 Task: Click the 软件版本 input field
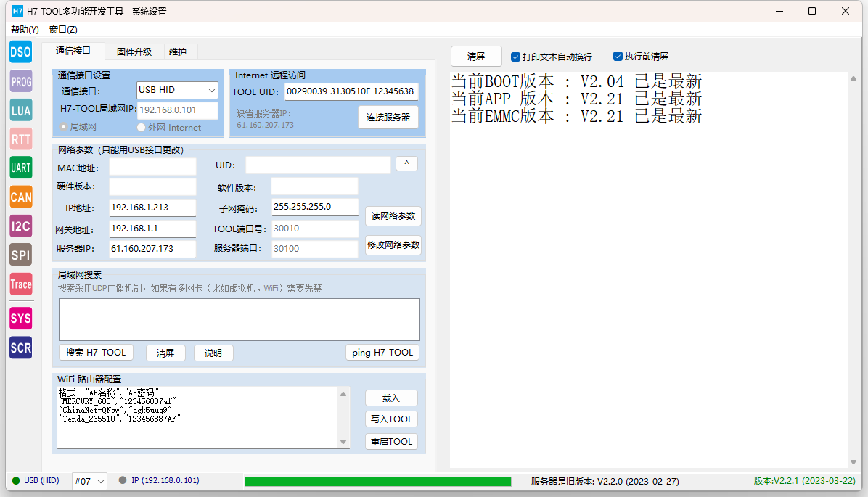click(x=314, y=186)
